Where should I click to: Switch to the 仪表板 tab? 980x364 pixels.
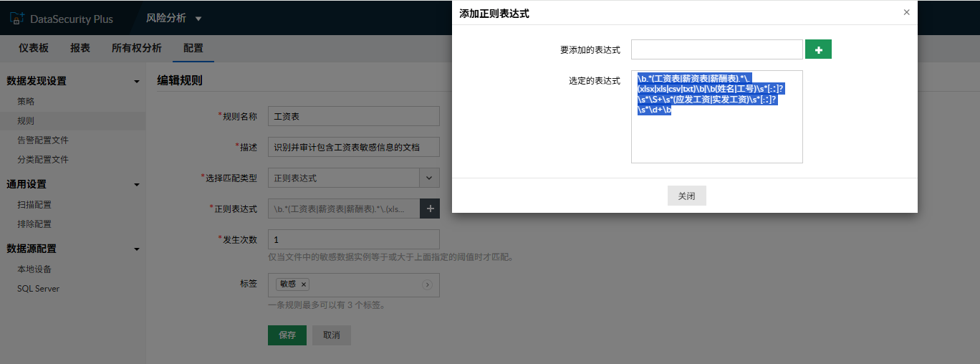[x=34, y=48]
